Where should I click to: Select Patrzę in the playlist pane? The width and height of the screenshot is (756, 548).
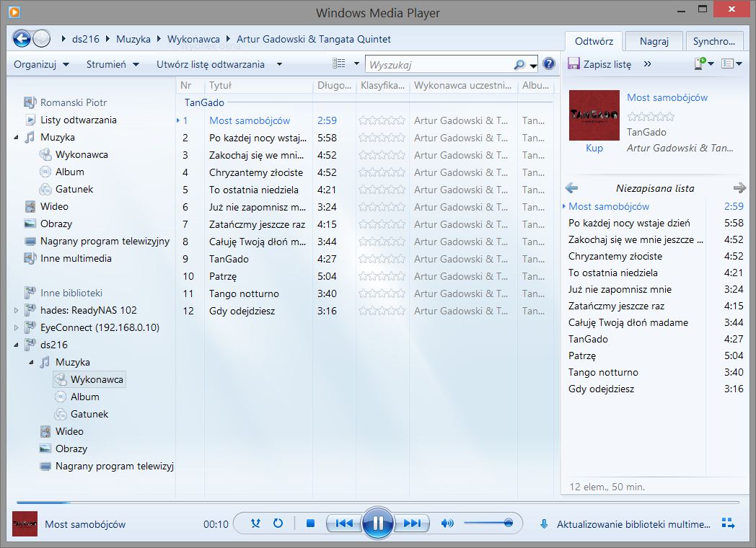tap(655, 355)
